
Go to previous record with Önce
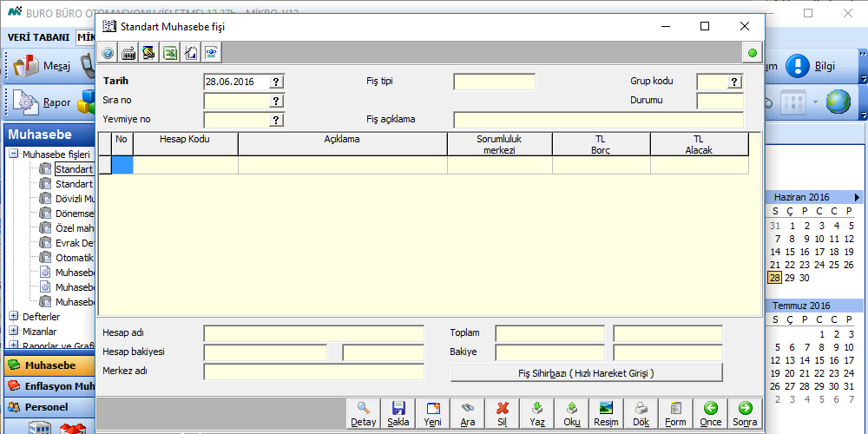[710, 414]
